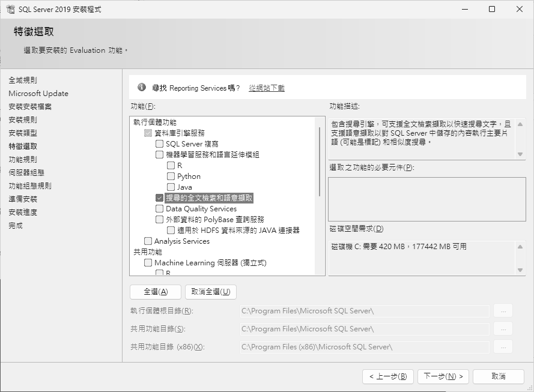Click the 從網站下載 download link
Image resolution: width=534 pixels, height=392 pixels.
[x=267, y=88]
